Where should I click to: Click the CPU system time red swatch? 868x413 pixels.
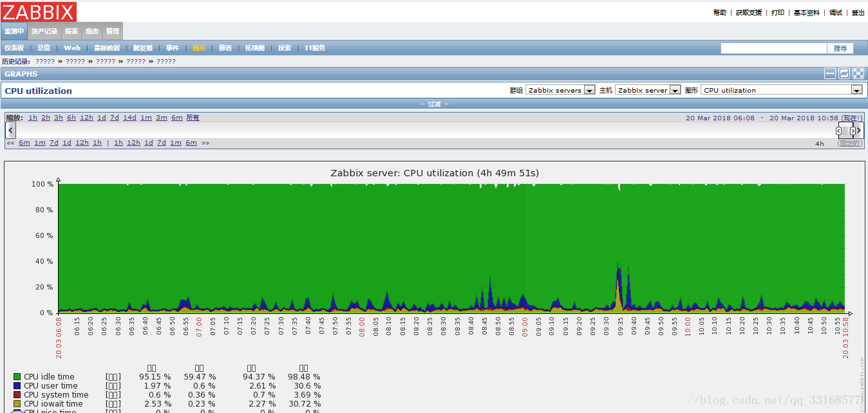(x=17, y=395)
